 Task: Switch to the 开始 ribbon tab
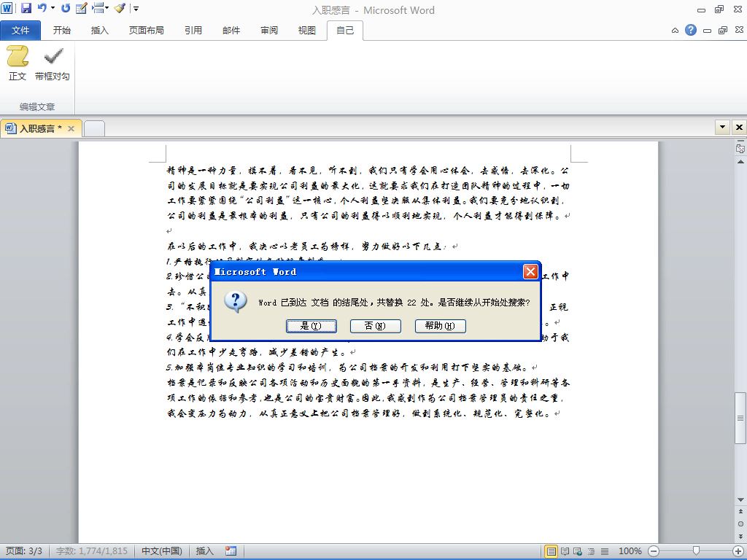[x=62, y=31]
